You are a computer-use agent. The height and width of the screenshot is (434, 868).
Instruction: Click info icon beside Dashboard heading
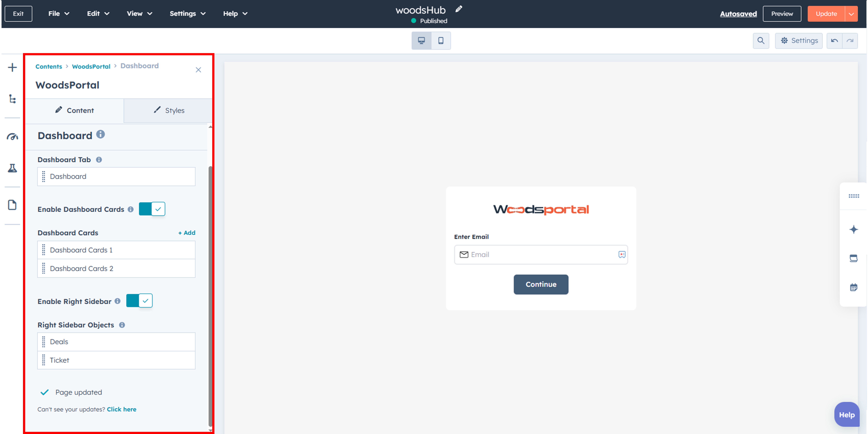100,134
